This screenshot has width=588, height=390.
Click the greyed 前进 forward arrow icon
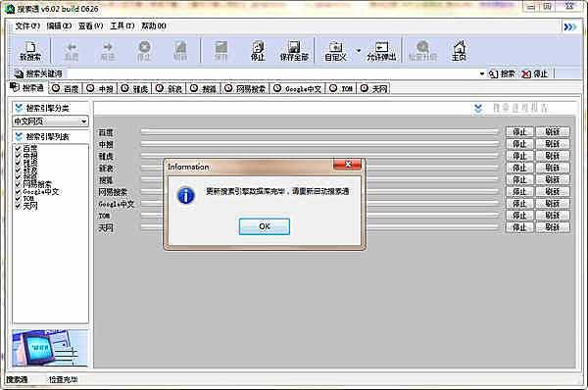pos(108,51)
